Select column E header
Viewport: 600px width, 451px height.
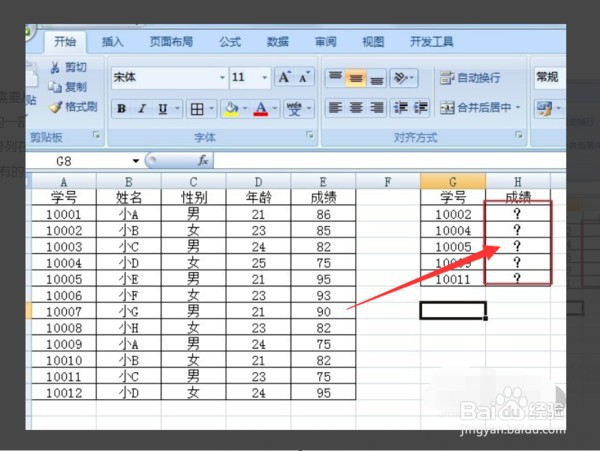pyautogui.click(x=323, y=181)
